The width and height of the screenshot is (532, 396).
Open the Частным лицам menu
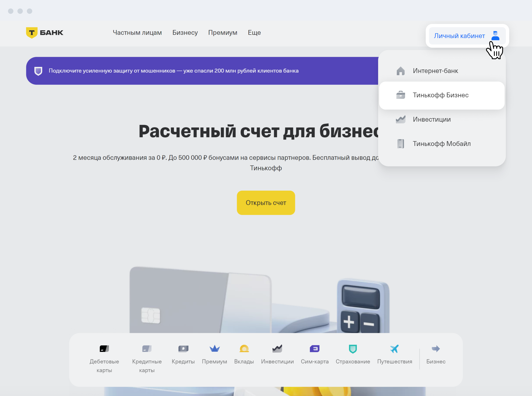point(137,33)
